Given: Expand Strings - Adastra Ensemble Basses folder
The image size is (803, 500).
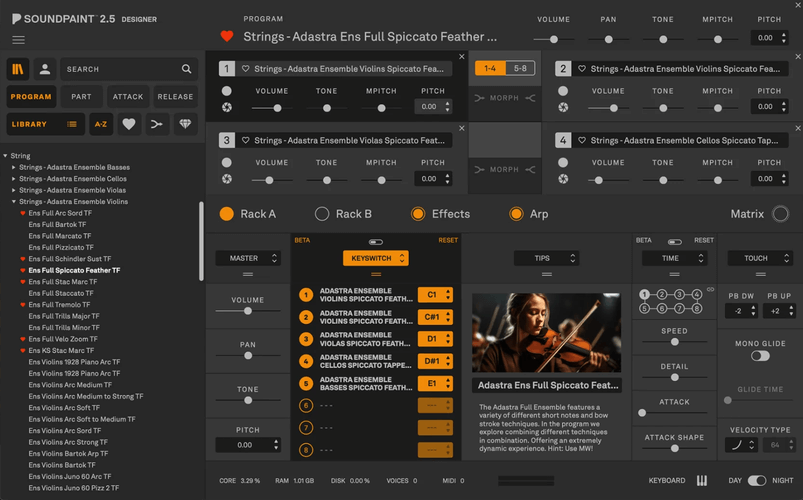Looking at the screenshot, I should pos(14,167).
